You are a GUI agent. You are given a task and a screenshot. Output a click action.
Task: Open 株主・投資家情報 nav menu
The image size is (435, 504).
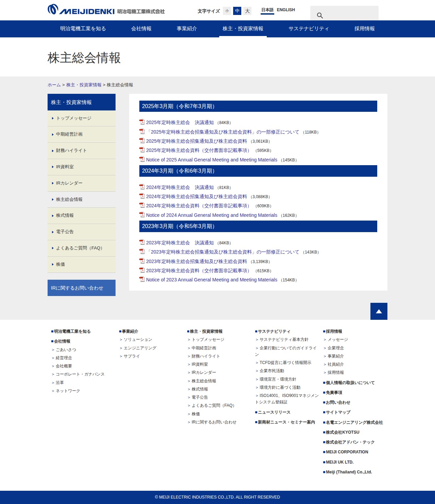(x=243, y=29)
